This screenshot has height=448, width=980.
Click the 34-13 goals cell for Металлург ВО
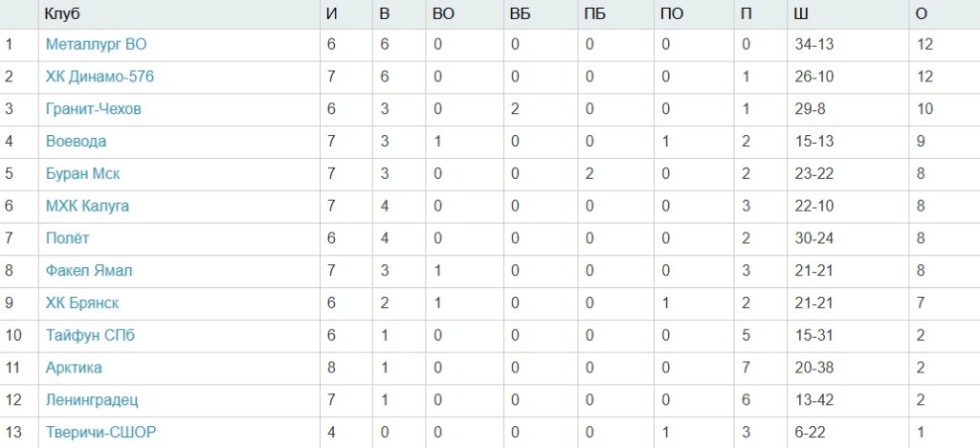pyautogui.click(x=813, y=44)
